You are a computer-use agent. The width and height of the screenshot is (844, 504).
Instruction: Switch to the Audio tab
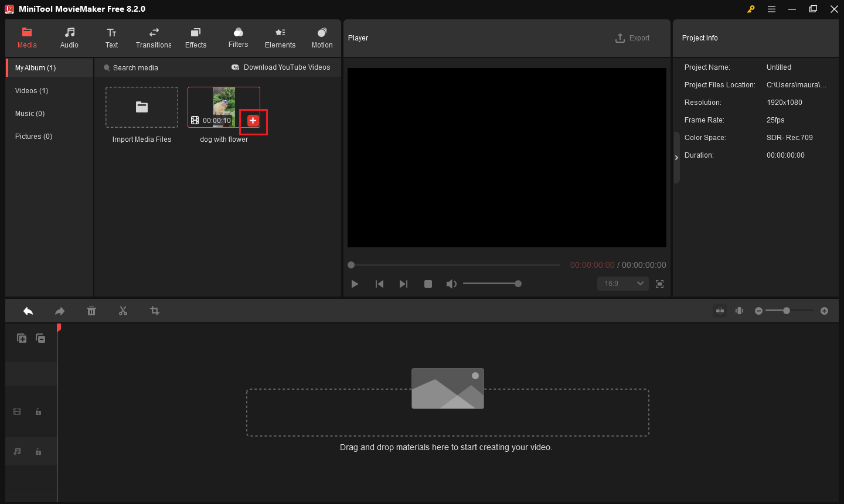point(69,38)
